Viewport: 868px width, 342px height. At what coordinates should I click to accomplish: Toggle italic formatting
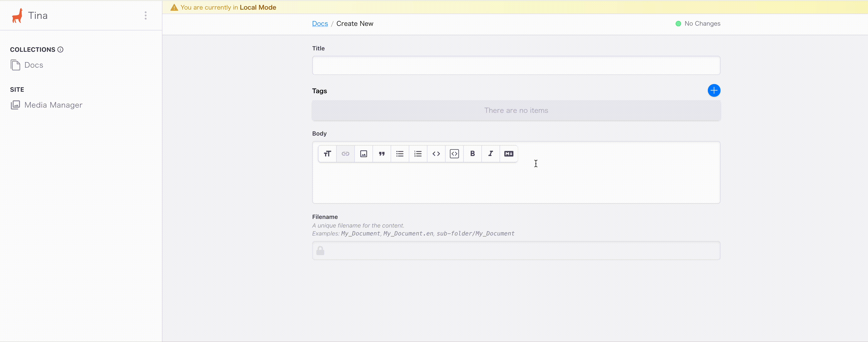click(x=491, y=154)
